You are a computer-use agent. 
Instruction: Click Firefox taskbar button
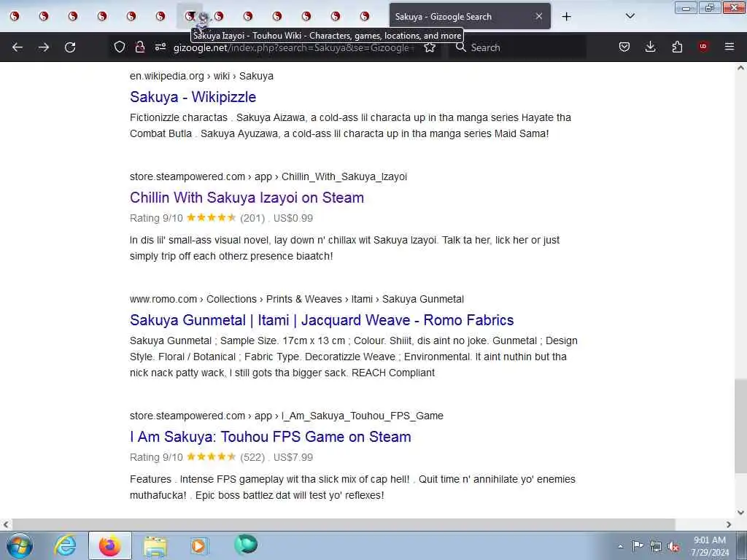[x=110, y=545]
